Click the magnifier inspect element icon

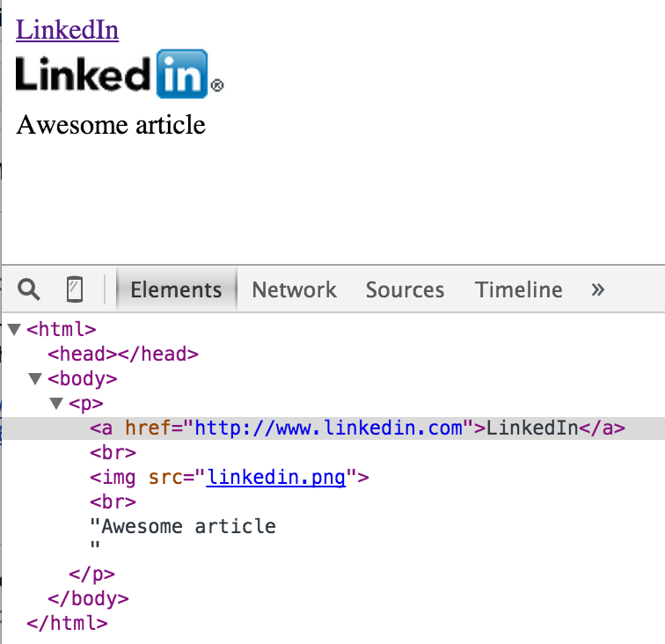click(x=29, y=289)
